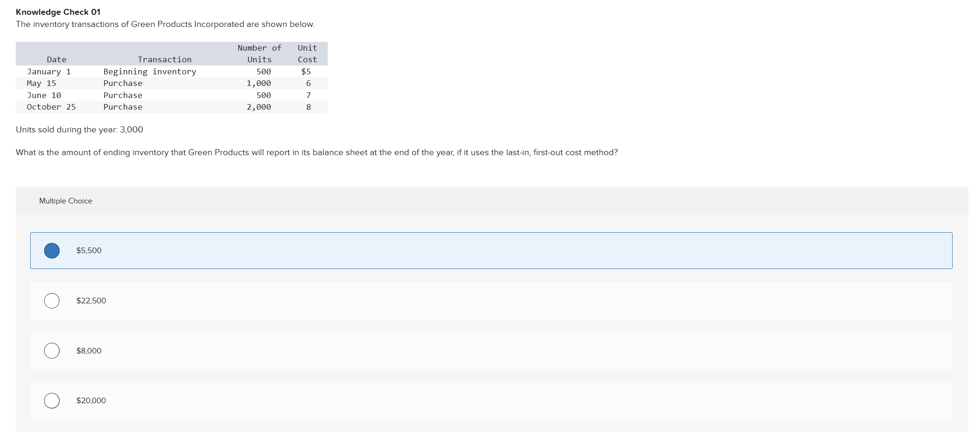
Task: Select the January 1 date cell
Action: (49, 72)
